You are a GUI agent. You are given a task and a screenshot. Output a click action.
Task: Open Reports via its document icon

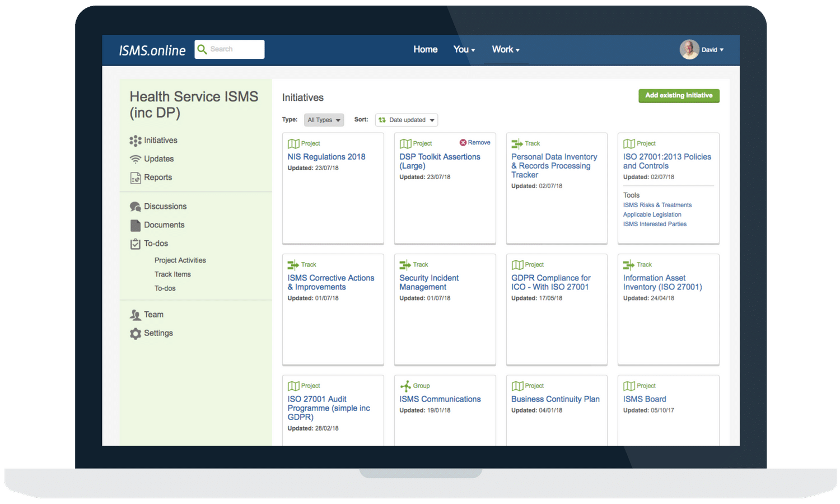[x=135, y=178]
